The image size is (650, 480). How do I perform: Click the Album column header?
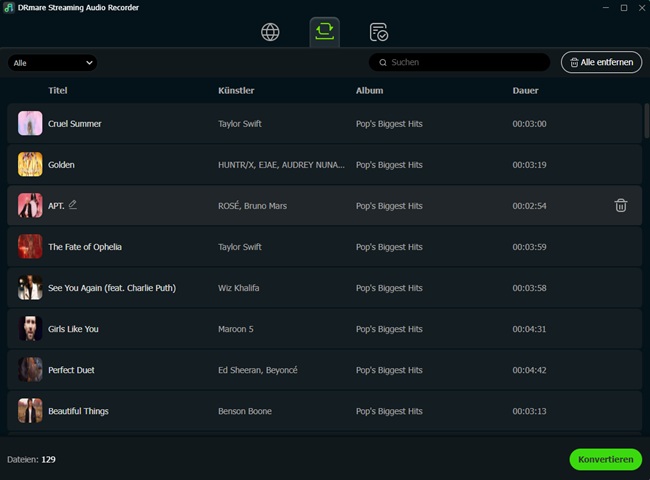(369, 90)
